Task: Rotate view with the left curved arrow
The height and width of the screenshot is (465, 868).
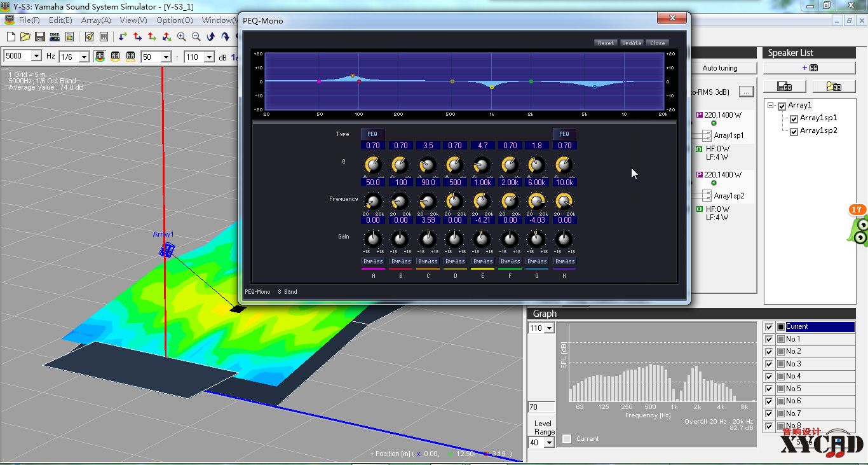Action: tap(211, 37)
